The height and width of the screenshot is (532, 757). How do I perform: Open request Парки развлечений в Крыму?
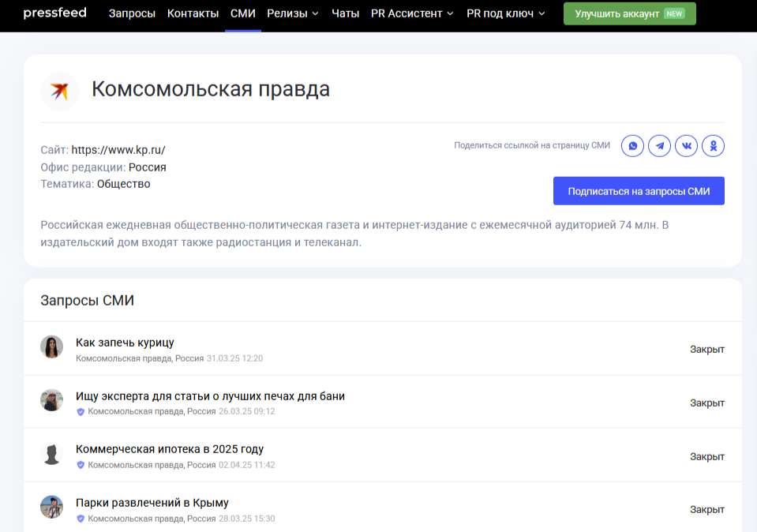(152, 503)
